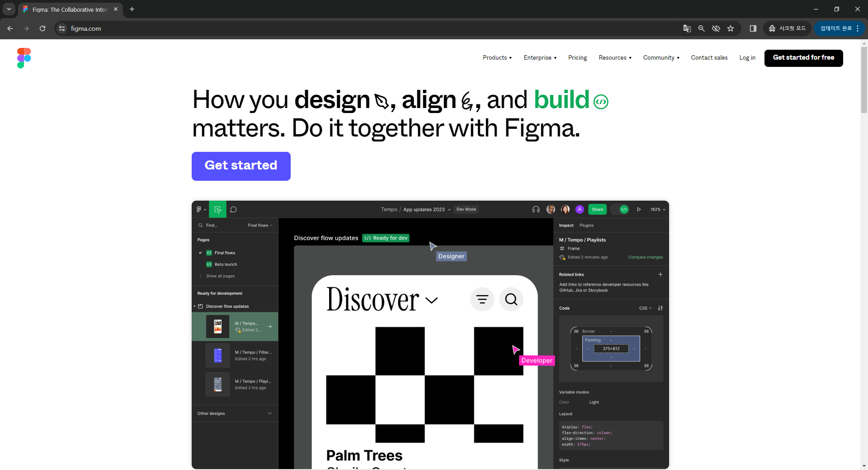868x470 pixels.
Task: Click the eye-slash tracking protection icon
Action: pos(716,28)
